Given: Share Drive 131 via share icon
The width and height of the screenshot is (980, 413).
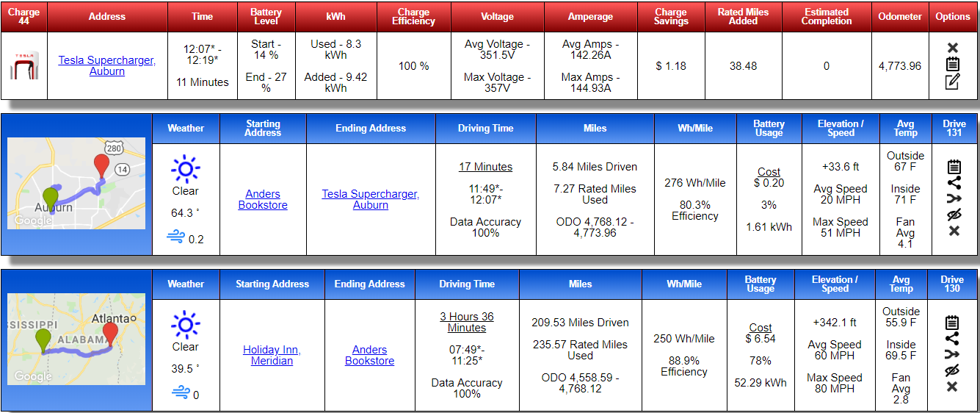Looking at the screenshot, I should [954, 183].
